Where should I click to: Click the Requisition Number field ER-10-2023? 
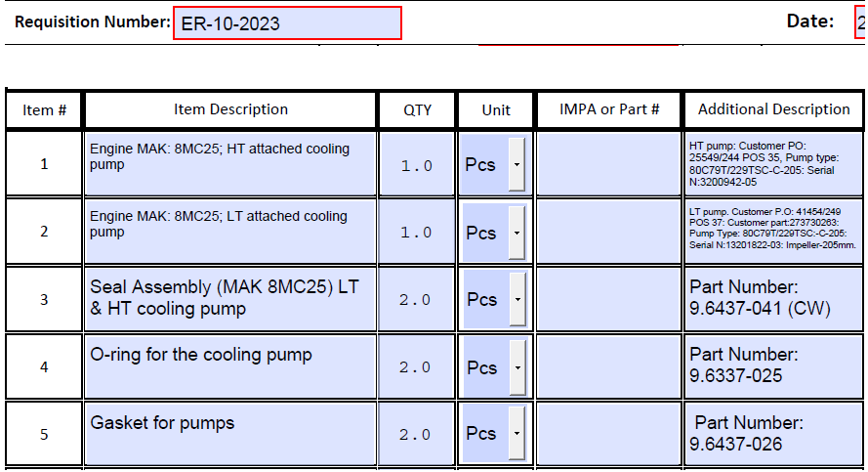pyautogui.click(x=287, y=23)
